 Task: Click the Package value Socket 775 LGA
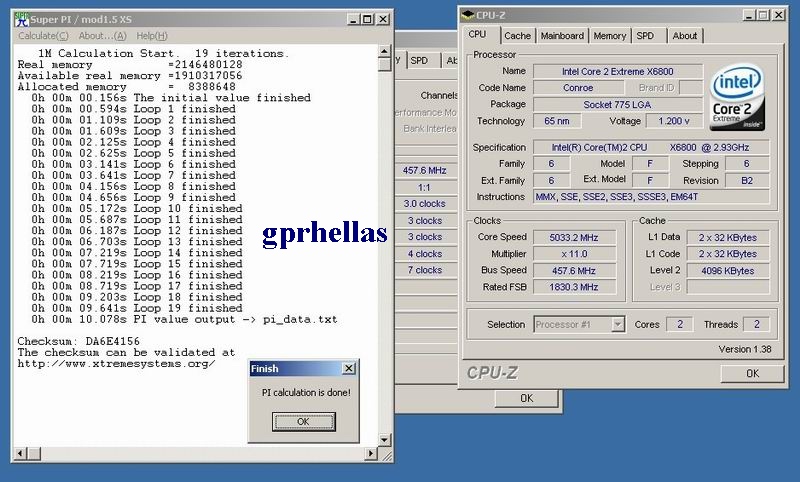pos(617,105)
